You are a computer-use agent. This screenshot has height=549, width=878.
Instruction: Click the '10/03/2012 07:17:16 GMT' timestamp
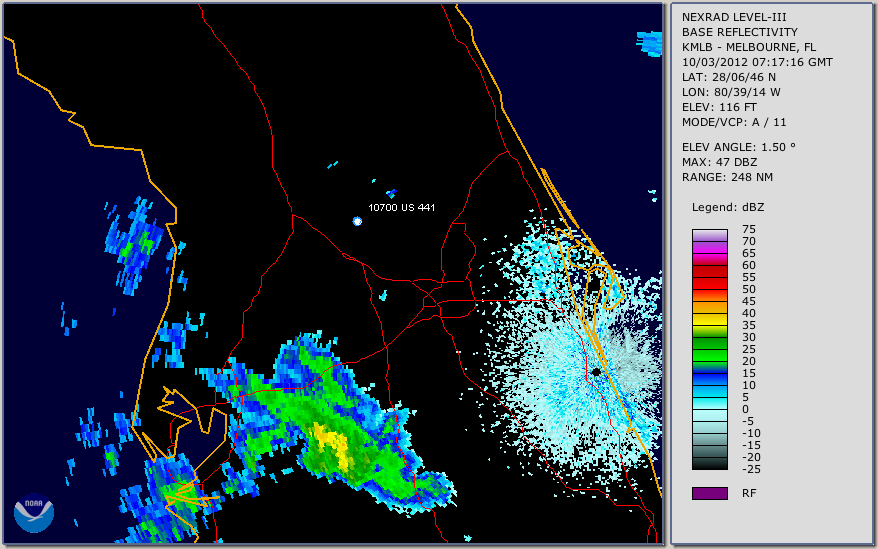tap(757, 62)
